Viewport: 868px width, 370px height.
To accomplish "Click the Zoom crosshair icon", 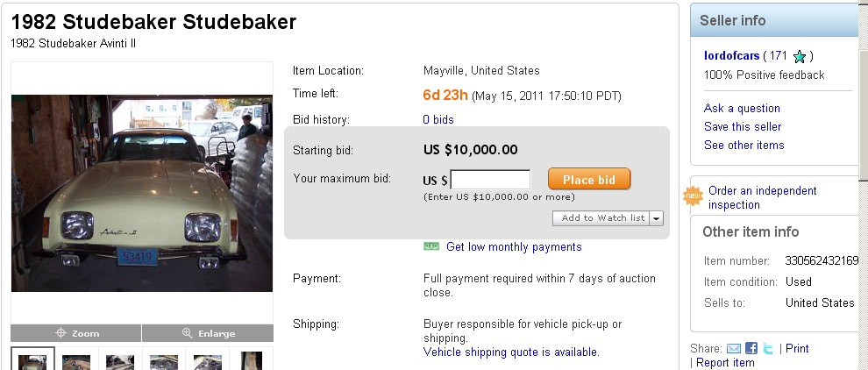I will click(60, 334).
